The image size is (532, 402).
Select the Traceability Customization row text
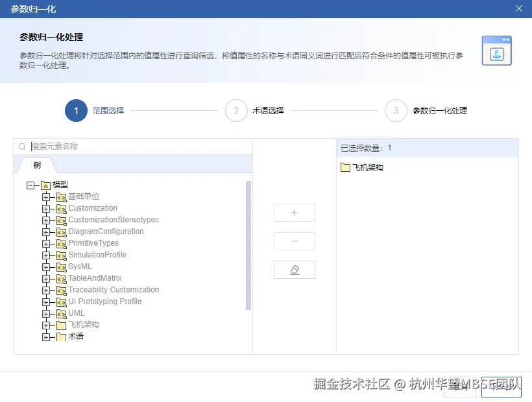pyautogui.click(x=114, y=290)
